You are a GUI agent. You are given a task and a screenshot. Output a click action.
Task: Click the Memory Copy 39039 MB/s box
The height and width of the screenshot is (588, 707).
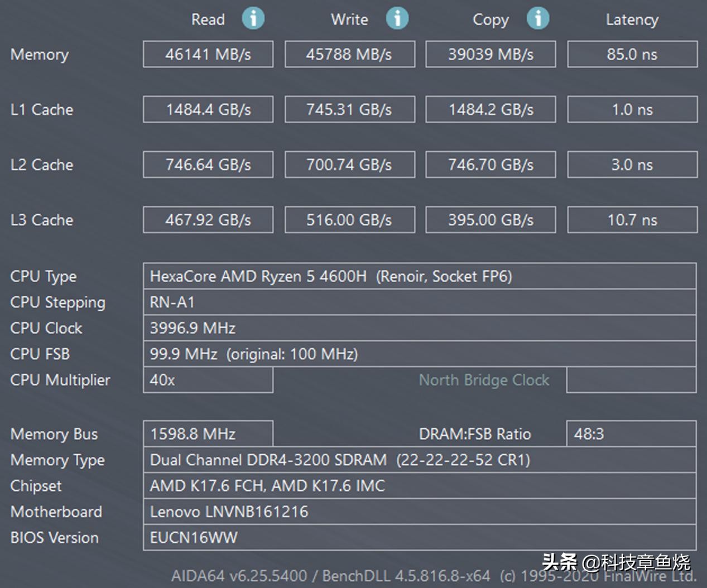coord(490,54)
